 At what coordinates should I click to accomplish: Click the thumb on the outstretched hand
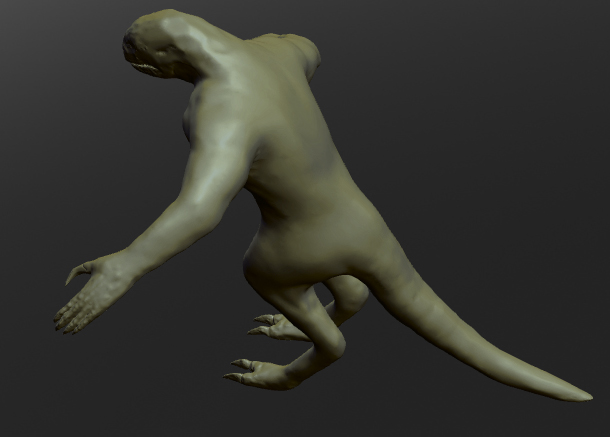click(77, 270)
